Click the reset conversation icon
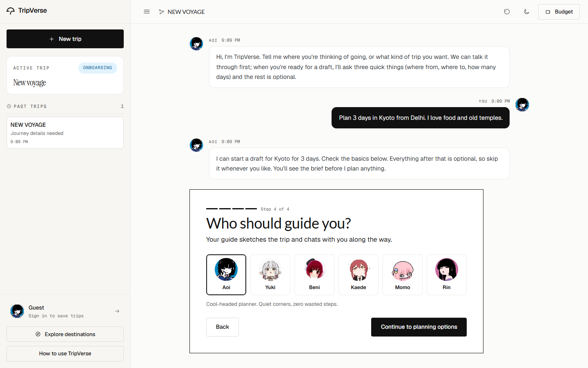 coord(507,12)
